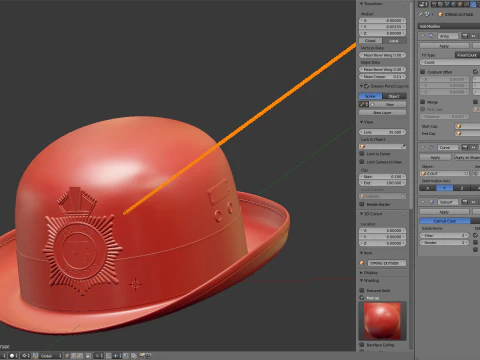
Task: Switch to World properties tab icon
Action: point(454,4)
